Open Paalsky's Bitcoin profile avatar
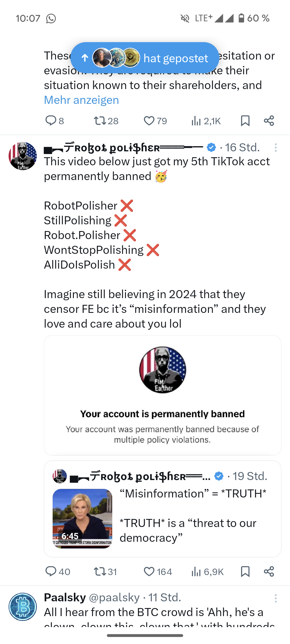The height and width of the screenshot is (644, 290). click(x=23, y=607)
